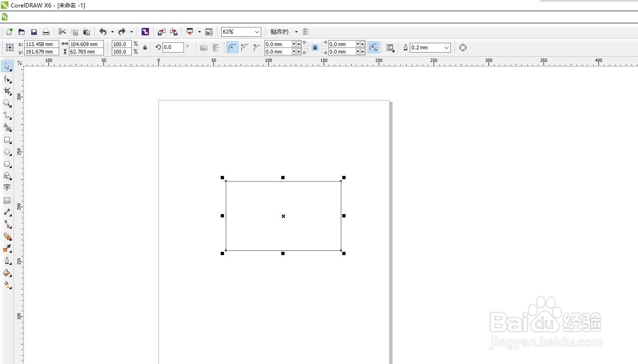Select the Pick tool
This screenshot has height=364, width=638.
(7, 67)
